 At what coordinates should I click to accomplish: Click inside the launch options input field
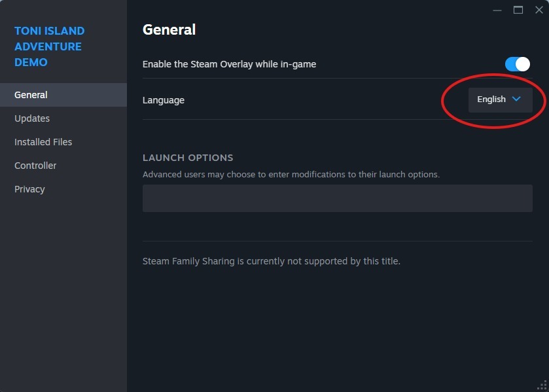coord(337,198)
